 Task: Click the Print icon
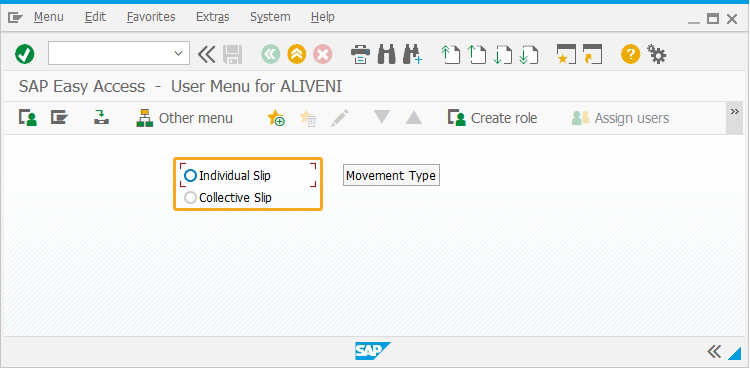(x=360, y=54)
